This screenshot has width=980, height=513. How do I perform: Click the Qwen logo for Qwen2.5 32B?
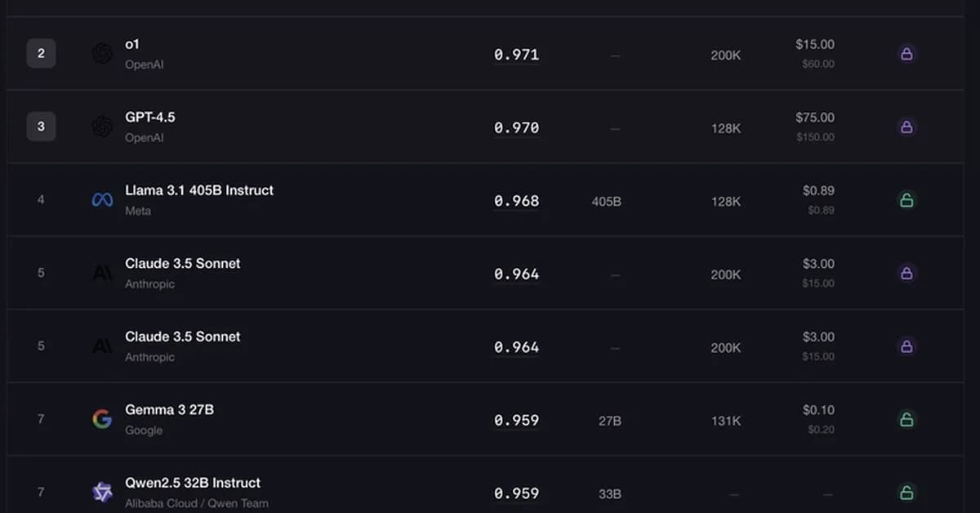[x=102, y=492]
